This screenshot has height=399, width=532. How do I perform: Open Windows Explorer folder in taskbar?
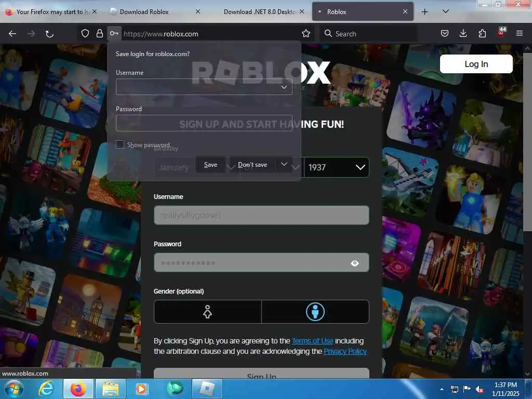111,389
